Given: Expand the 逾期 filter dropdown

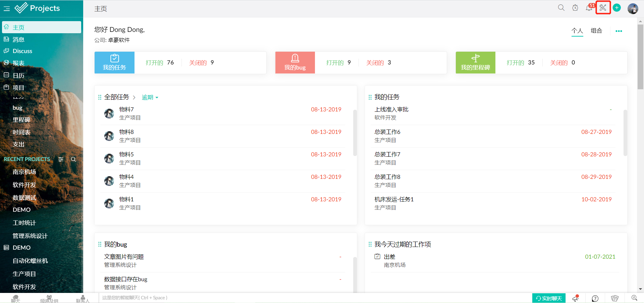Looking at the screenshot, I should click(x=150, y=97).
